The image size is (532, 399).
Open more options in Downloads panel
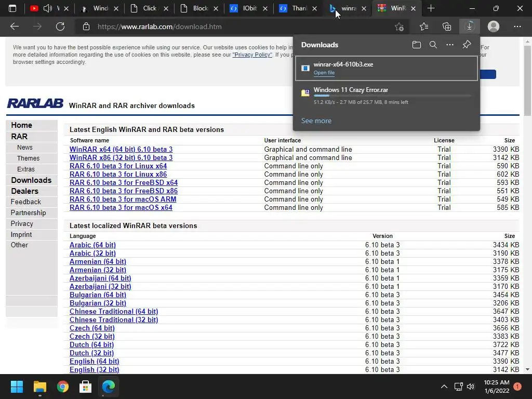[x=450, y=45]
